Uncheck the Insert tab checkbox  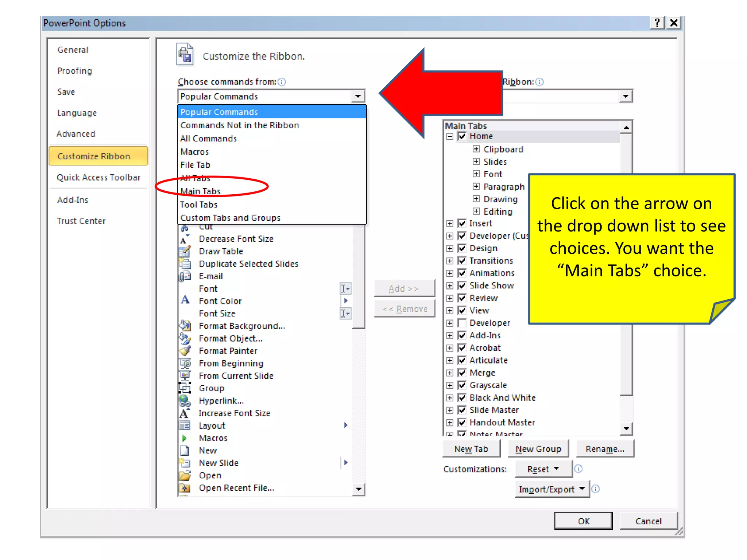(x=462, y=223)
